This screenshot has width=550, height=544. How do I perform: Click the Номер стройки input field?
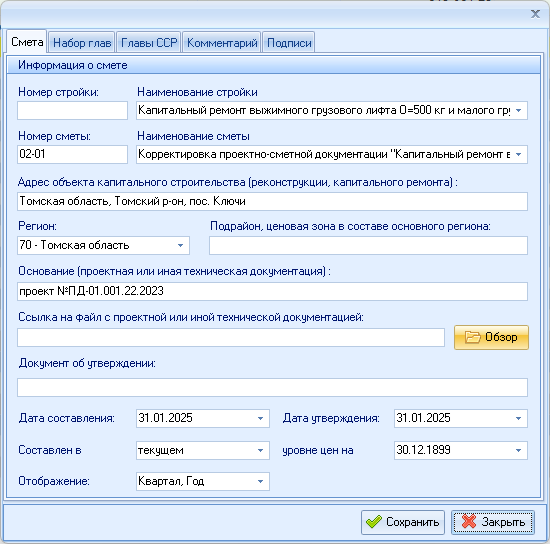(x=72, y=110)
